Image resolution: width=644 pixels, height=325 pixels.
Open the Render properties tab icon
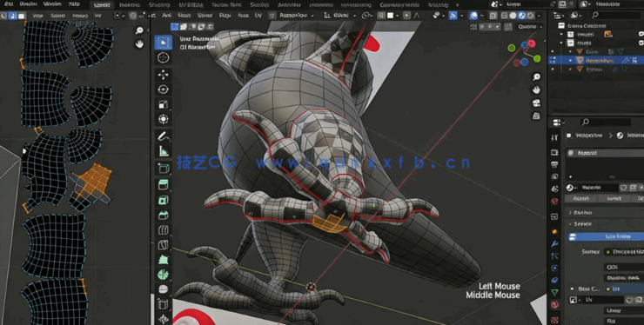tap(554, 152)
